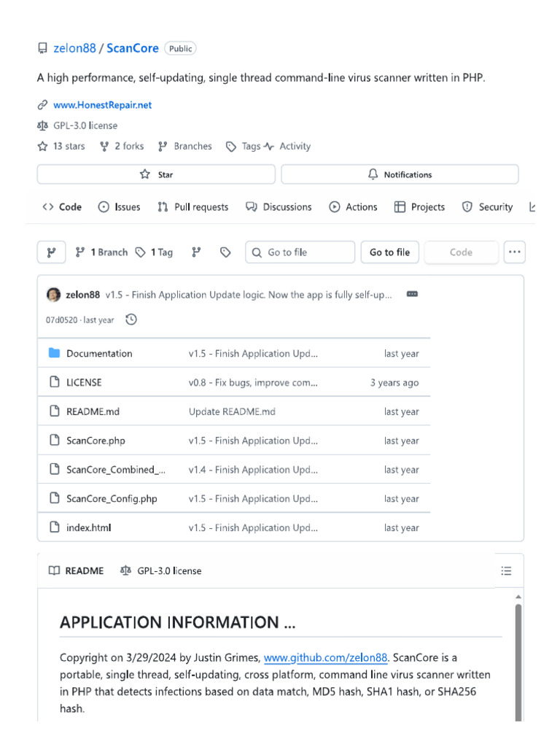View the 1 Tag listing

pyautogui.click(x=154, y=252)
